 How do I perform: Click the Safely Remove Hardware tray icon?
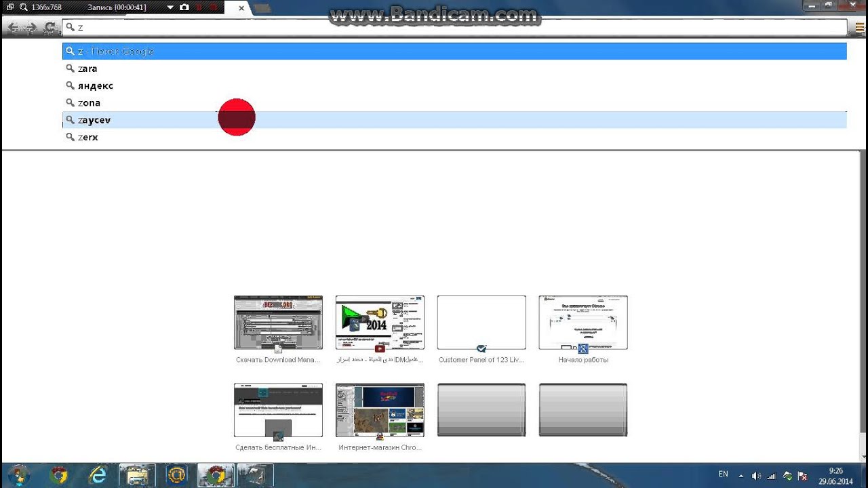tap(787, 476)
